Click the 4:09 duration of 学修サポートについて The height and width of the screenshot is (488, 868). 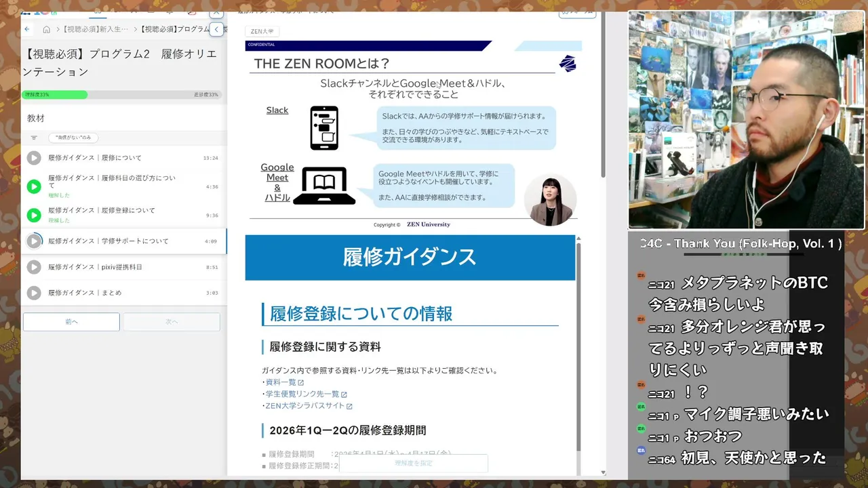coord(211,241)
